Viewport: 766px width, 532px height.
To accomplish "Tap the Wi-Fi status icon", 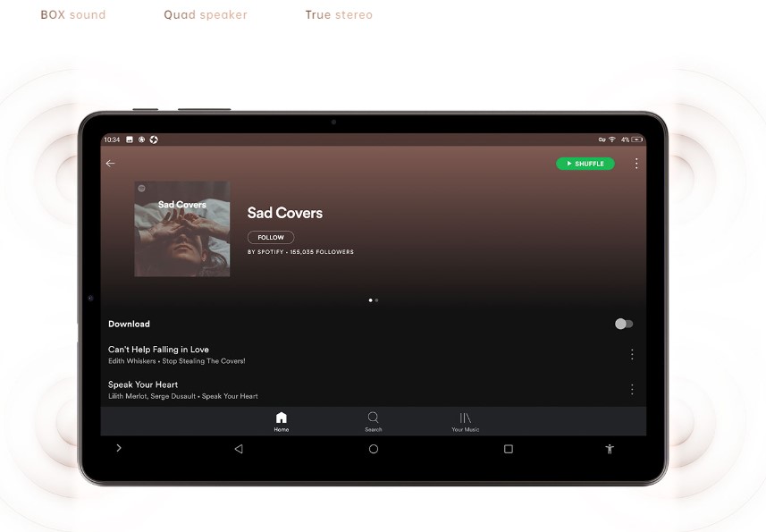I will [x=612, y=139].
